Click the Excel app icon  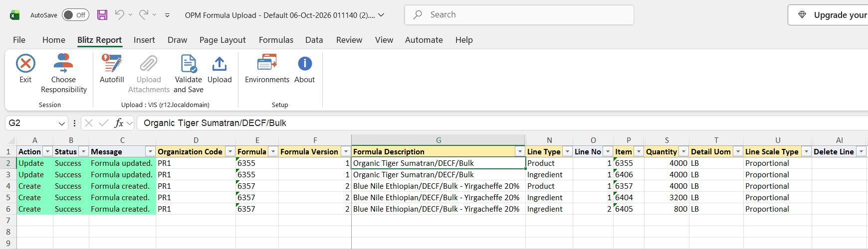(15, 15)
